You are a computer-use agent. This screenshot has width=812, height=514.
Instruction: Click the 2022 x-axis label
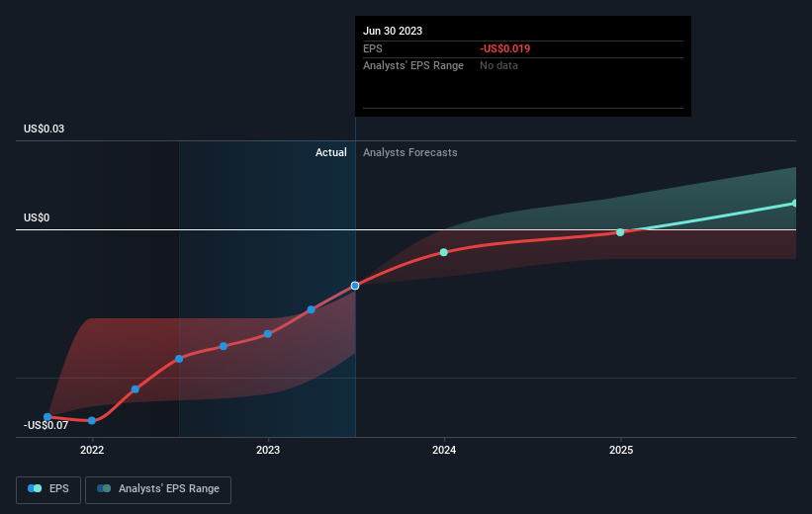click(x=92, y=450)
